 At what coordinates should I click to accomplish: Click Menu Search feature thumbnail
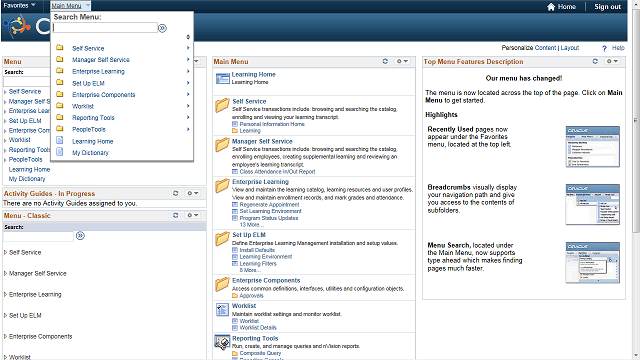pyautogui.click(x=593, y=263)
